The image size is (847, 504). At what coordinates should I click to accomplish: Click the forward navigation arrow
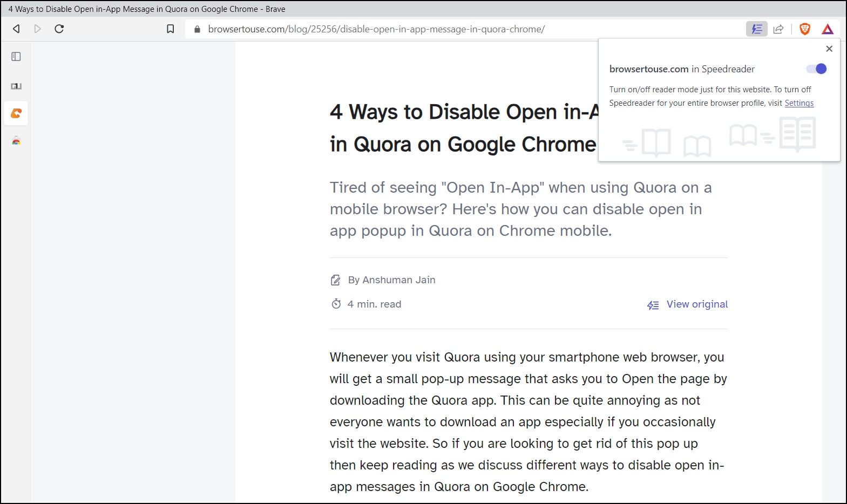(x=38, y=29)
